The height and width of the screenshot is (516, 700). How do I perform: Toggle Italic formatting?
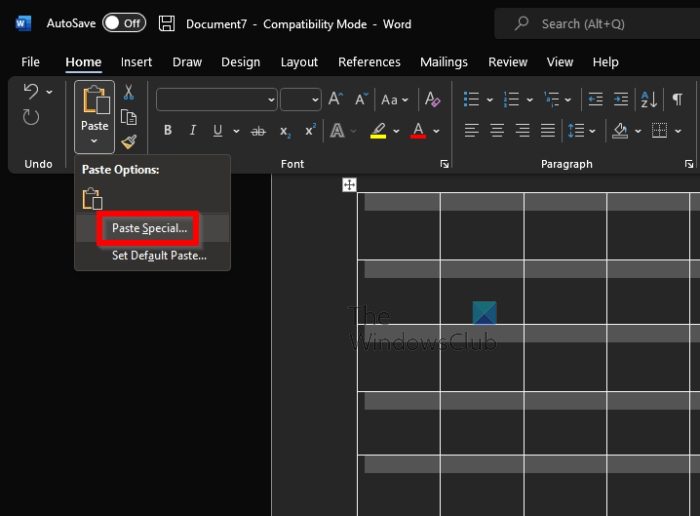click(191, 131)
